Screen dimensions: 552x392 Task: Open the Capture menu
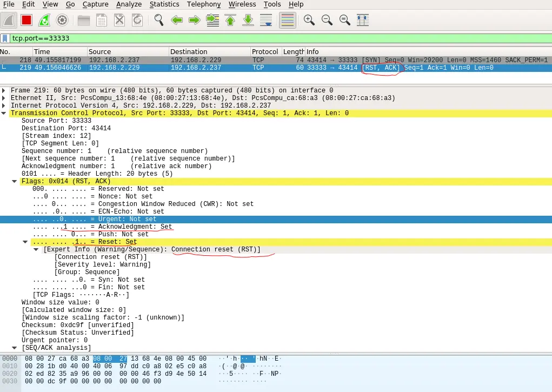coord(95,4)
